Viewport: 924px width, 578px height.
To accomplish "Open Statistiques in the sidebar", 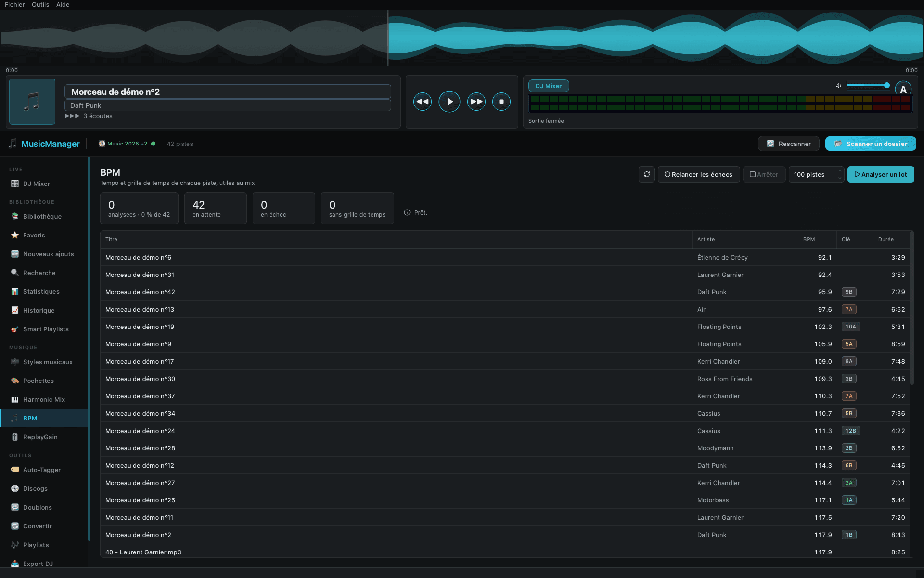I will point(44,291).
